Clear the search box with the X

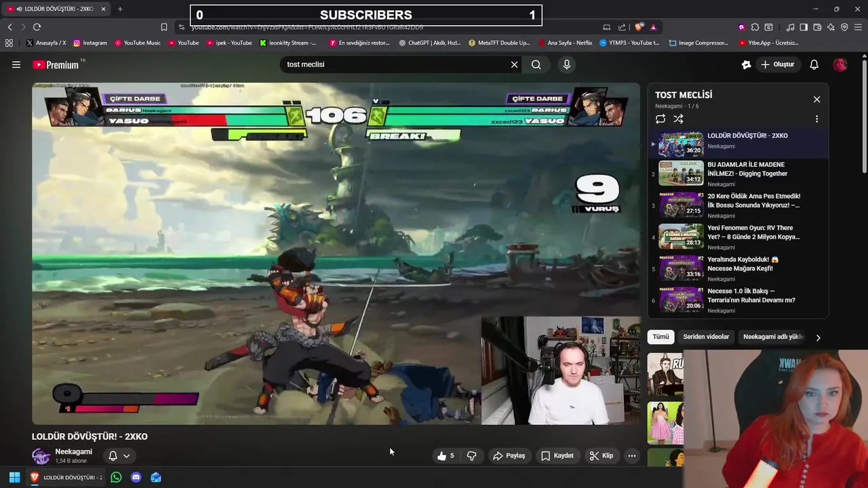514,64
